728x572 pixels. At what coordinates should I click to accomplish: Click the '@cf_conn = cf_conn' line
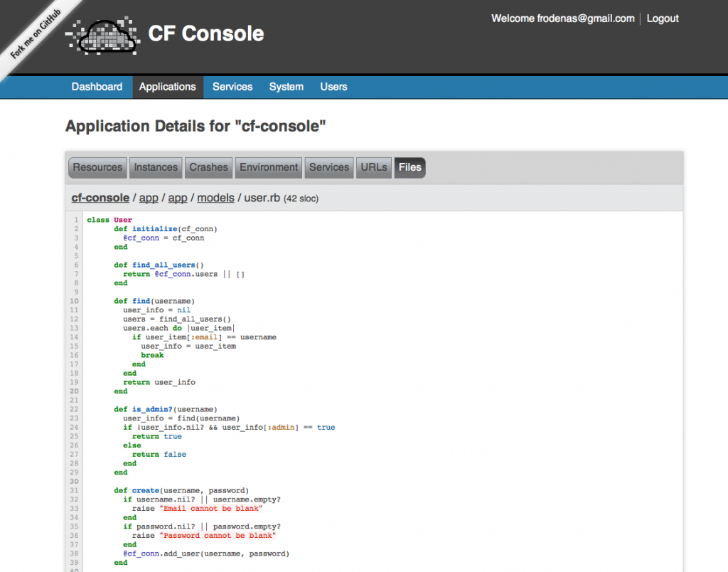pyautogui.click(x=164, y=238)
